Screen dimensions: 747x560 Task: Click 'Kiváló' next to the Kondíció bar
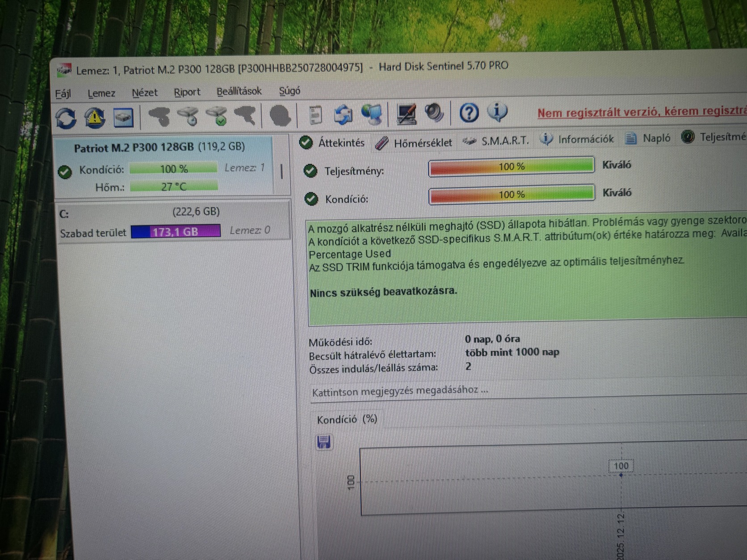click(x=617, y=193)
